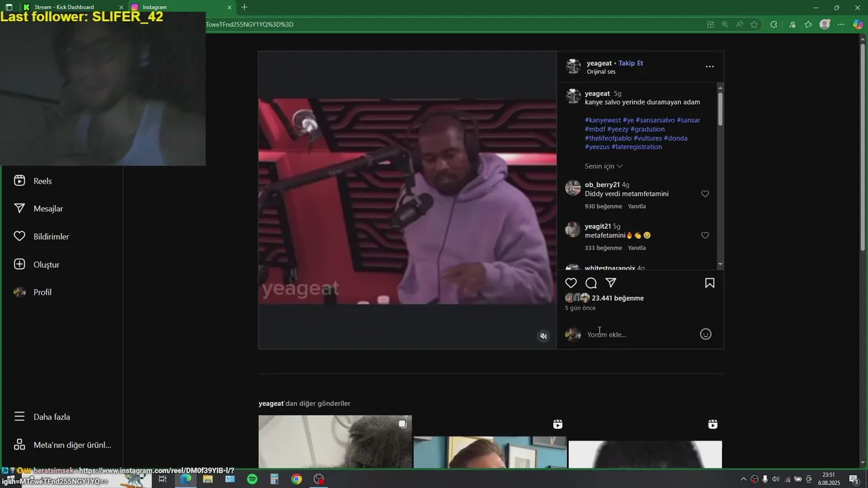This screenshot has height=488, width=868.
Task: Open the #thelifeofpablo hashtag
Action: tap(608, 138)
